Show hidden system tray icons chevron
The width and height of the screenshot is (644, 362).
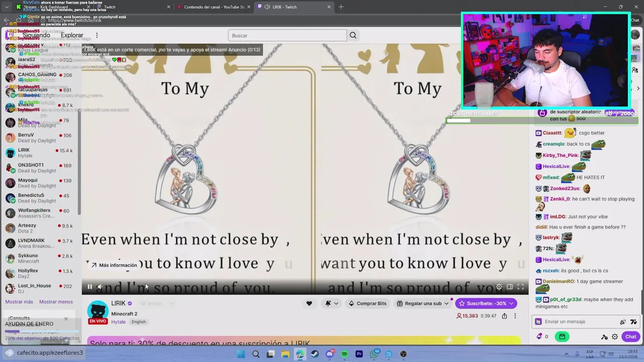567,354
